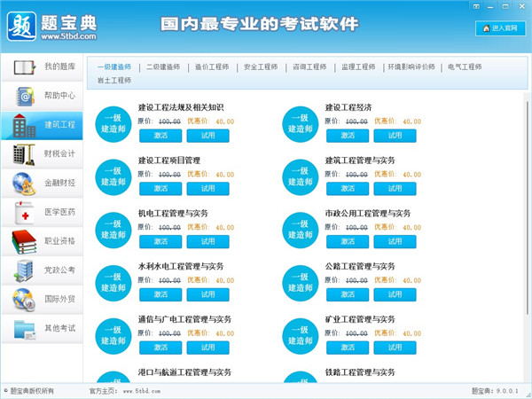The width and height of the screenshot is (532, 399).
Task: Switch to 二级建造师 tab
Action: tap(163, 66)
